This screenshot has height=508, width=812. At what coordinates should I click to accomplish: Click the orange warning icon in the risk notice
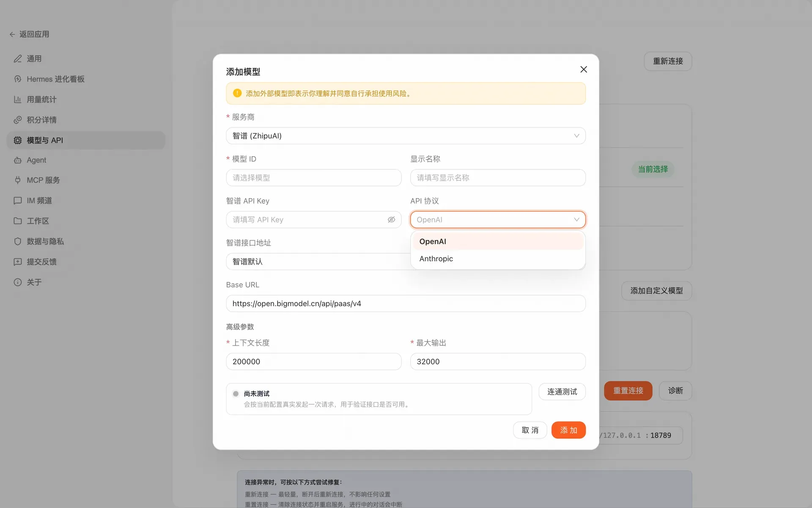pos(237,93)
